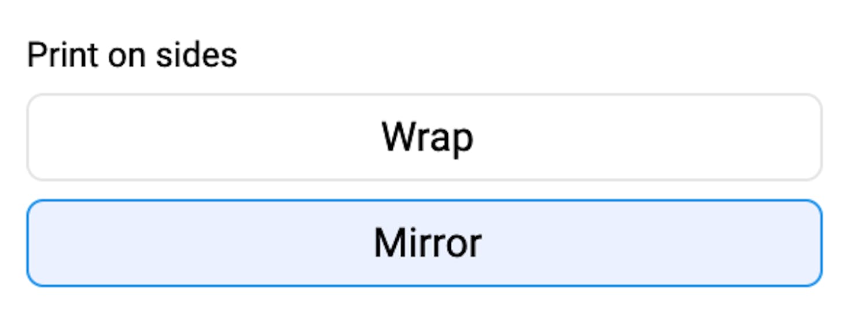Switch side printing to Wrap

point(424,138)
